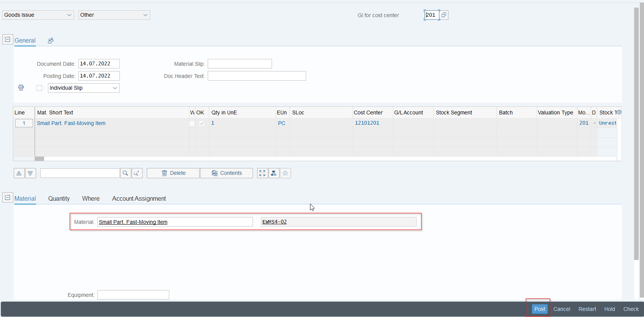Collapse the header data area icon
Image resolution: width=644 pixels, height=317 pixels.
click(8, 40)
